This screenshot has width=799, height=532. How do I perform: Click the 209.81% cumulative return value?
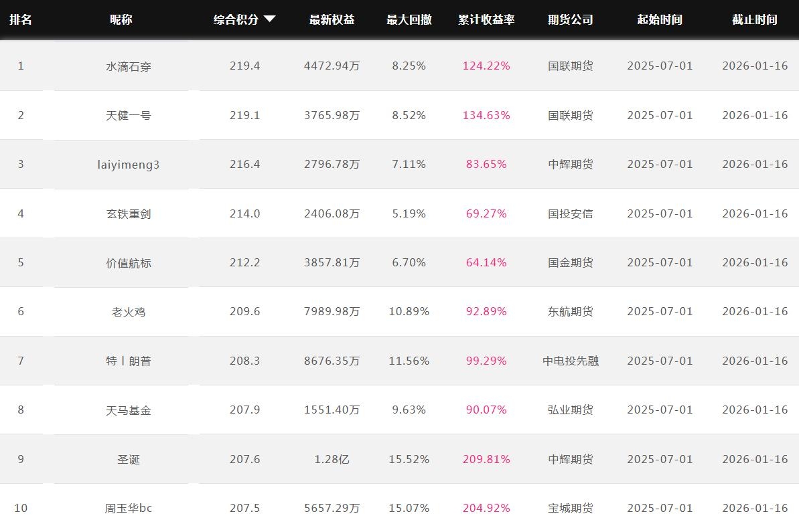pos(486,459)
